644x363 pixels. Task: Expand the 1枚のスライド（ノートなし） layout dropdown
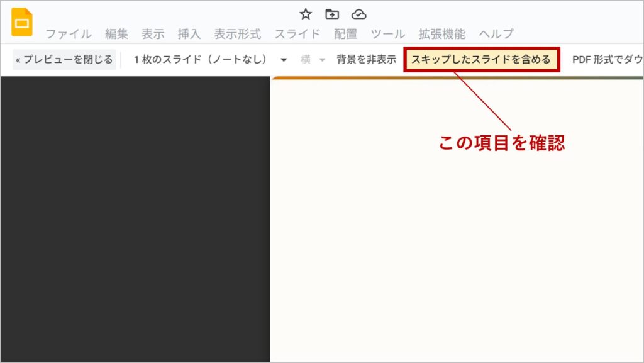click(210, 60)
